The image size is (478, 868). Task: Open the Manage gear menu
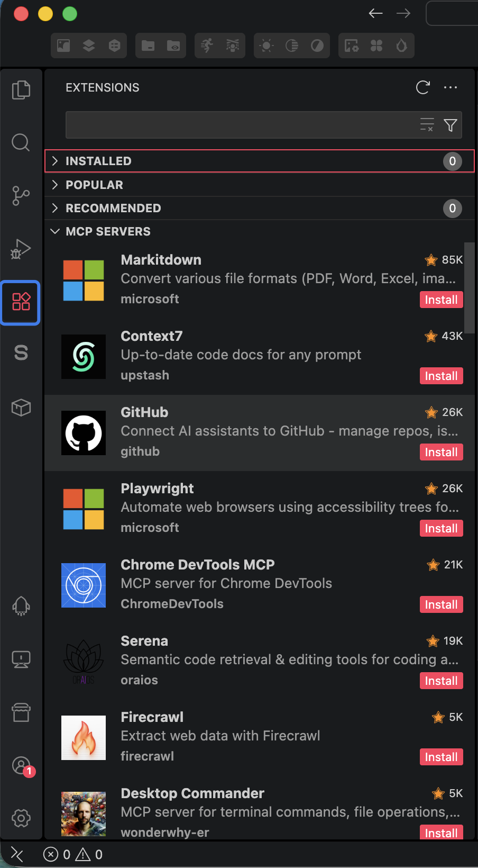[x=21, y=818]
